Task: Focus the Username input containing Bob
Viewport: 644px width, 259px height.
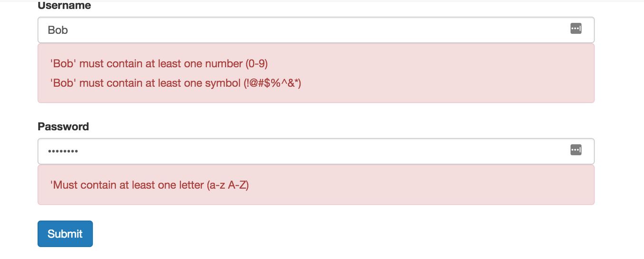Action: coord(316,30)
